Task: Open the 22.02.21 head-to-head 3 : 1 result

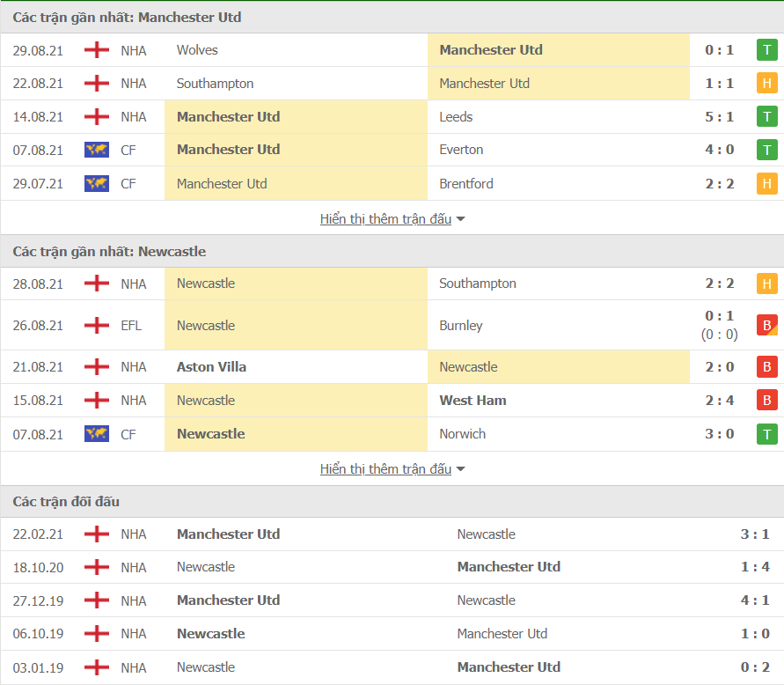Action: tap(754, 534)
